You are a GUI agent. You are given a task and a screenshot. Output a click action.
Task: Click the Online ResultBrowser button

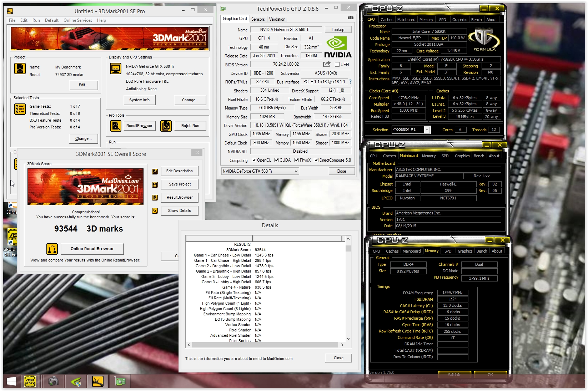coord(92,249)
